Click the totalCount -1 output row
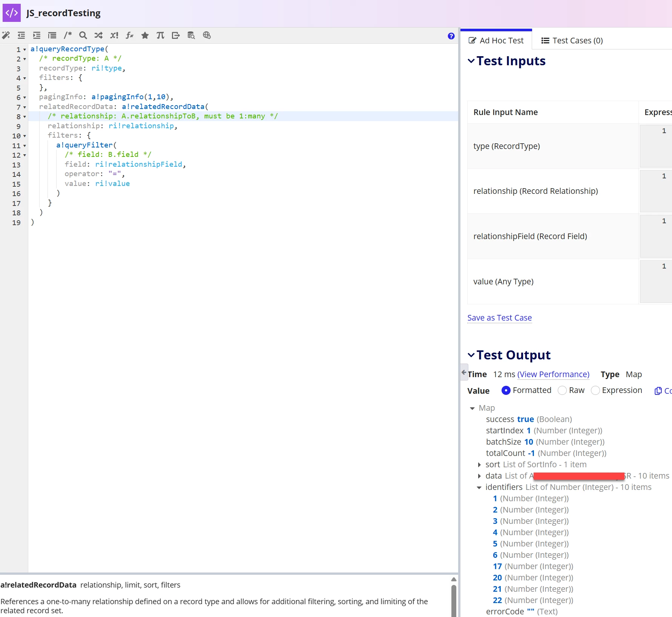 546,453
